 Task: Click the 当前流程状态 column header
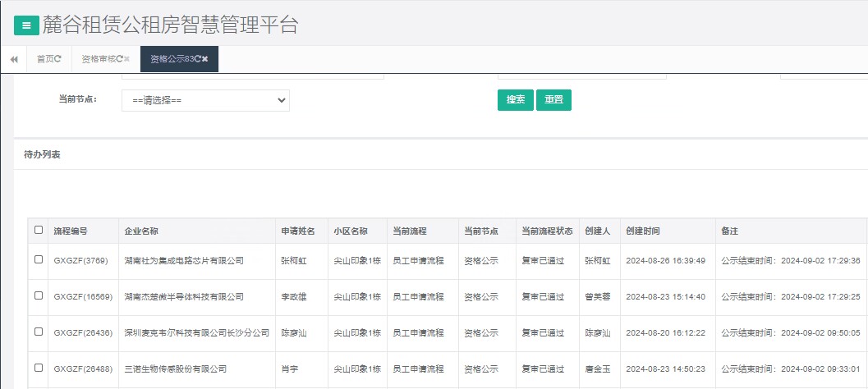point(547,231)
